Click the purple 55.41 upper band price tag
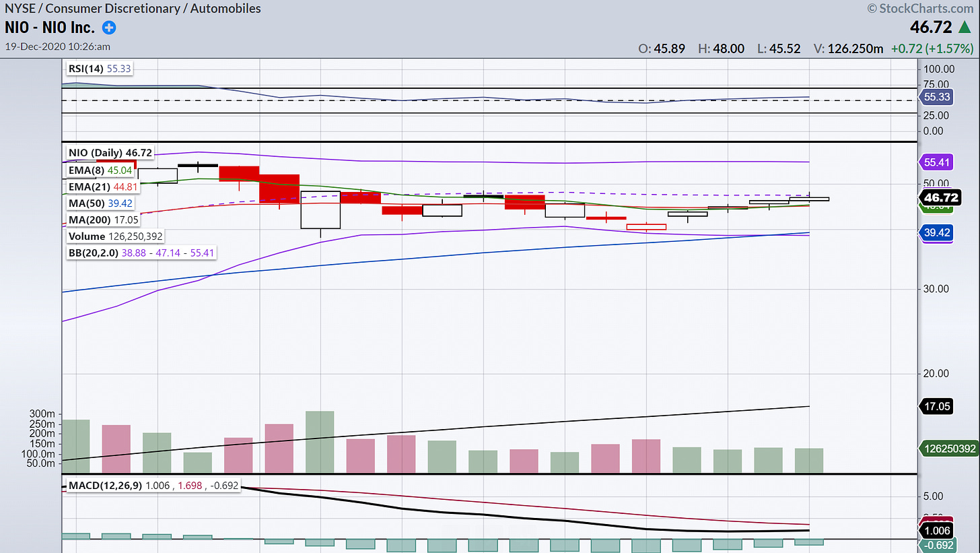Viewport: 980px width, 553px height. (x=938, y=162)
